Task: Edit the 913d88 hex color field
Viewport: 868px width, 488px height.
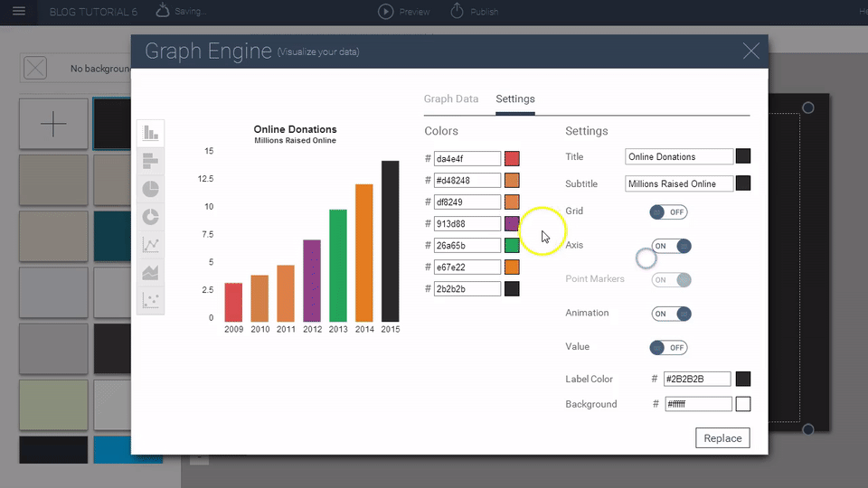Action: click(467, 223)
